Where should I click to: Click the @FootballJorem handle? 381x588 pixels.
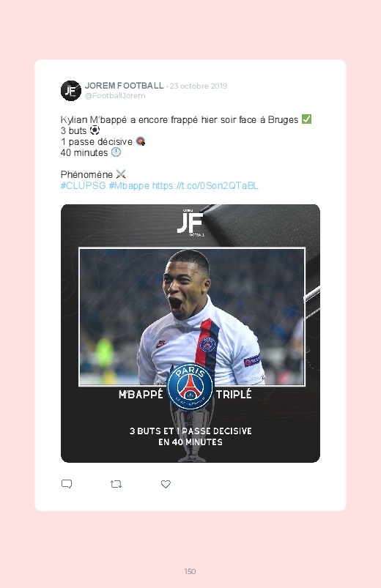(x=115, y=96)
